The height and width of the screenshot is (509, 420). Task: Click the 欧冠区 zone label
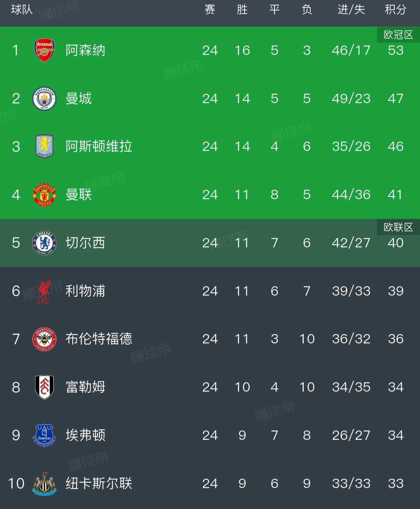point(398,35)
